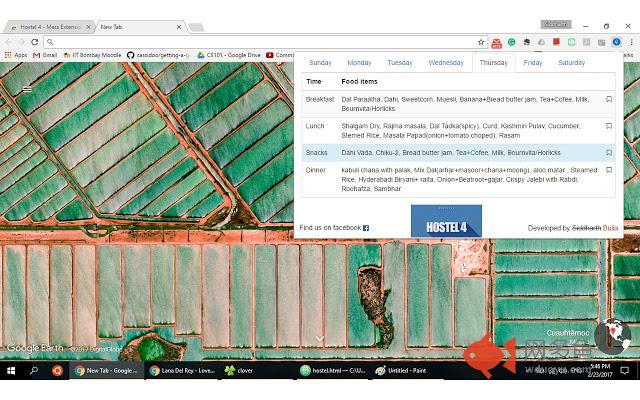Open the light green extension icon
The height and width of the screenshot is (400, 640).
tap(571, 42)
